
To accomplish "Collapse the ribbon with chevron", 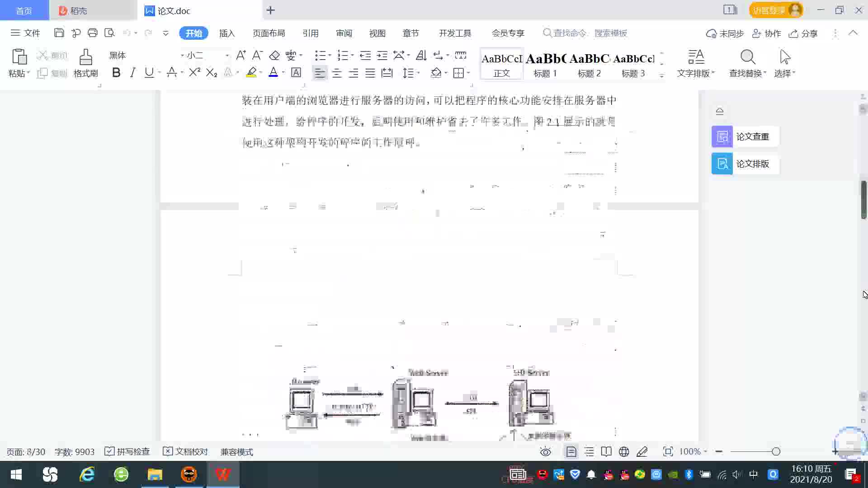I will coord(853,33).
